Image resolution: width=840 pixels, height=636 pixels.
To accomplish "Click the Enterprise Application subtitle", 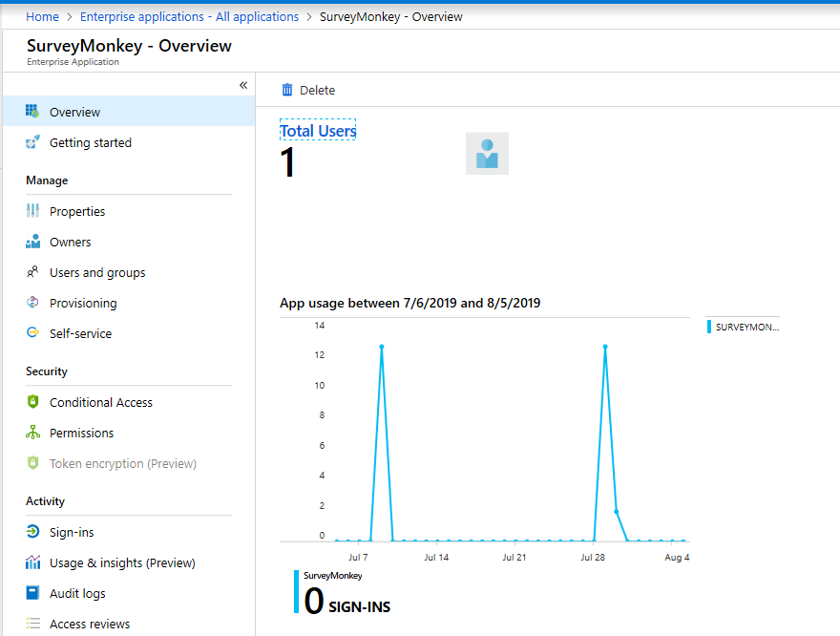I will 73,62.
